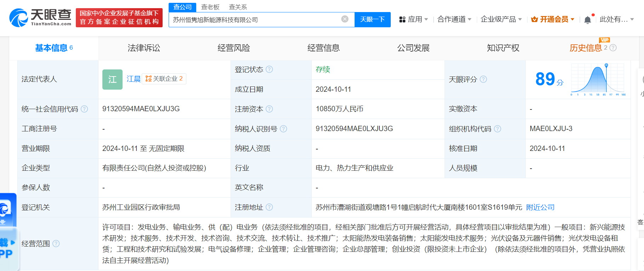Click help icon next to 组织机构代码
The image size is (644, 271).
point(497,129)
